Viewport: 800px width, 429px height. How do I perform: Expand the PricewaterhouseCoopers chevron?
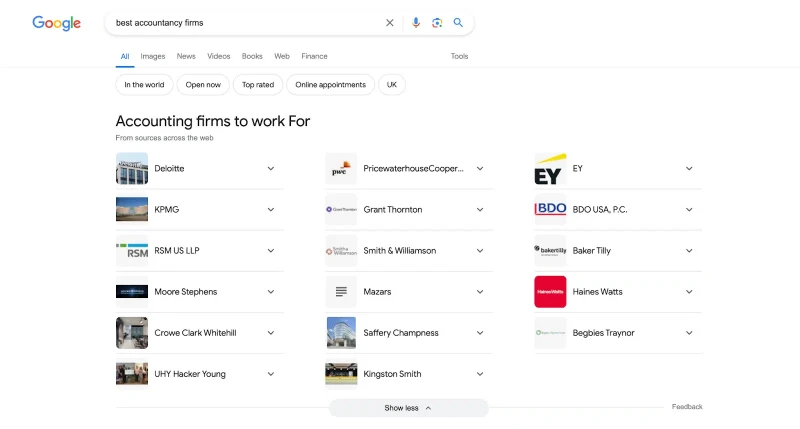click(x=480, y=168)
